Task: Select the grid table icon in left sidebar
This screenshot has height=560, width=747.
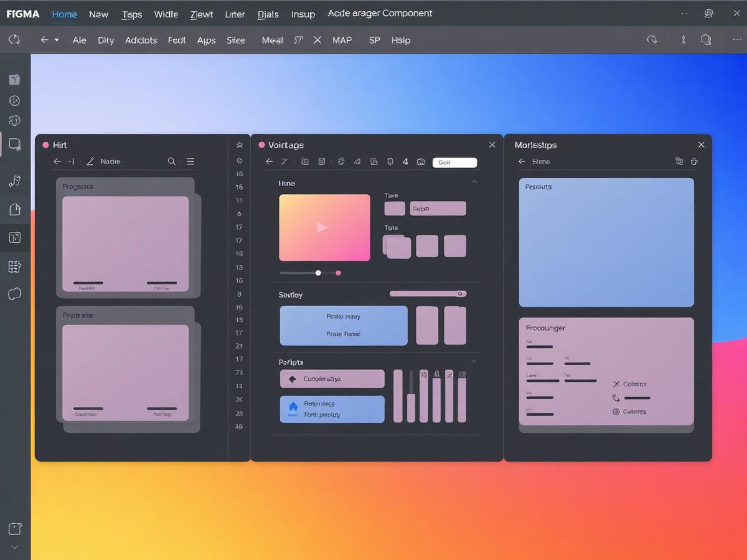Action: 14,267
